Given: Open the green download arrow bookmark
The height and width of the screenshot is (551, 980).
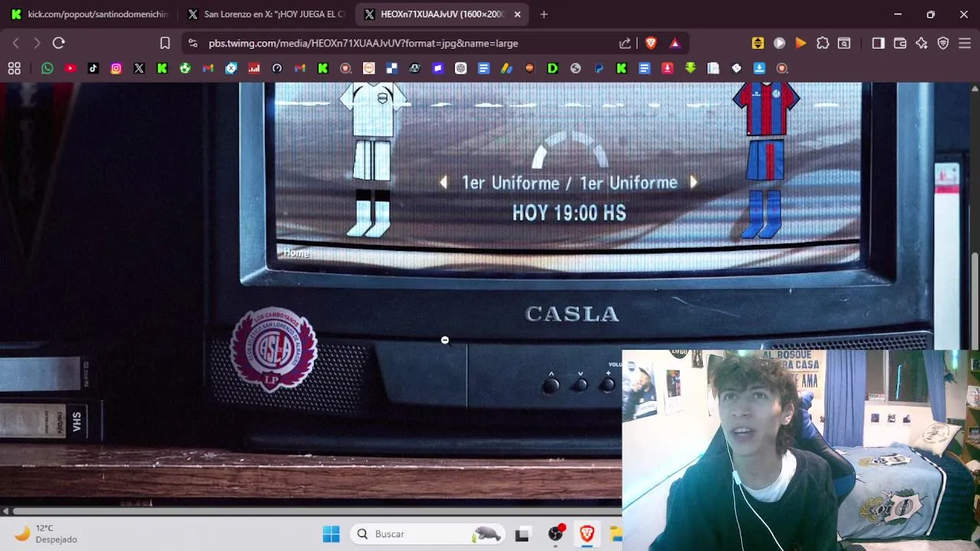Looking at the screenshot, I should [691, 68].
